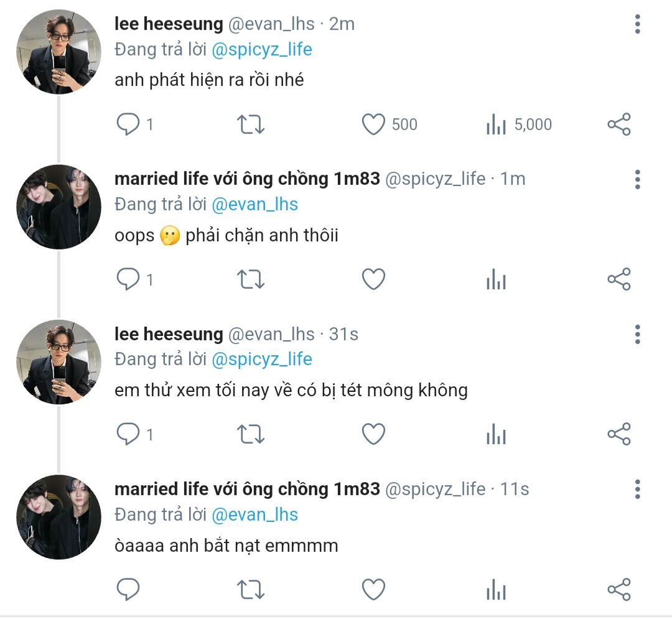
Task: Open @spicyz_life mention link in first tweet
Action: pos(261,50)
